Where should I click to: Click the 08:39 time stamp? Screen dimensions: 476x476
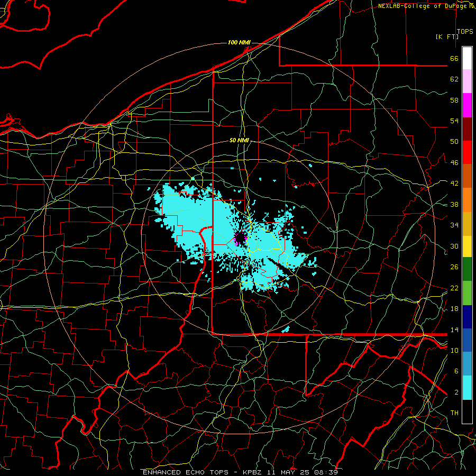point(326,472)
